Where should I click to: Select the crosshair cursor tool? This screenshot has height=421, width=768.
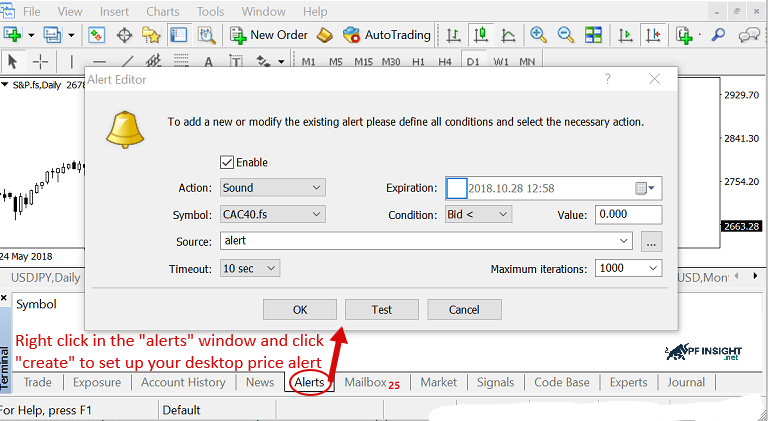41,62
